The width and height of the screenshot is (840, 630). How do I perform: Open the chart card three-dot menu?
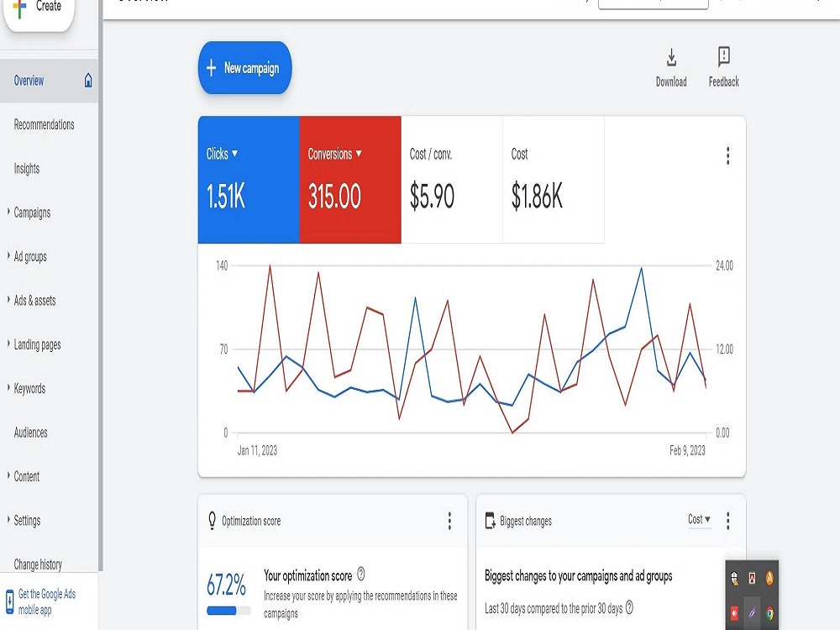(727, 156)
